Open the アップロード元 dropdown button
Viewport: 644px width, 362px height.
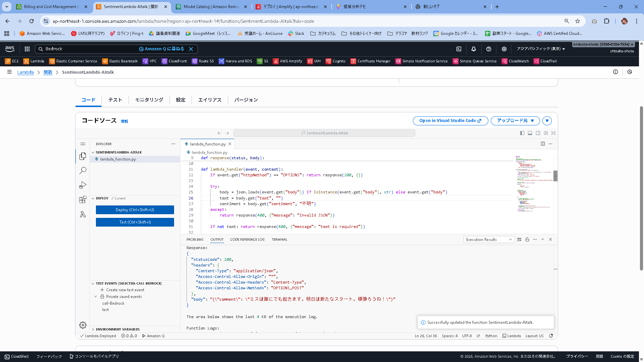pyautogui.click(x=515, y=121)
